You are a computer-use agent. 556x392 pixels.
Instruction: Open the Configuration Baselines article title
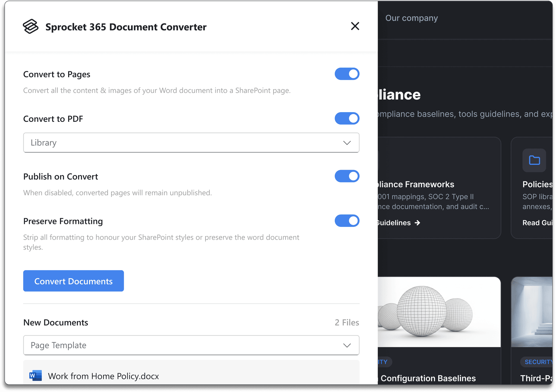pos(427,378)
